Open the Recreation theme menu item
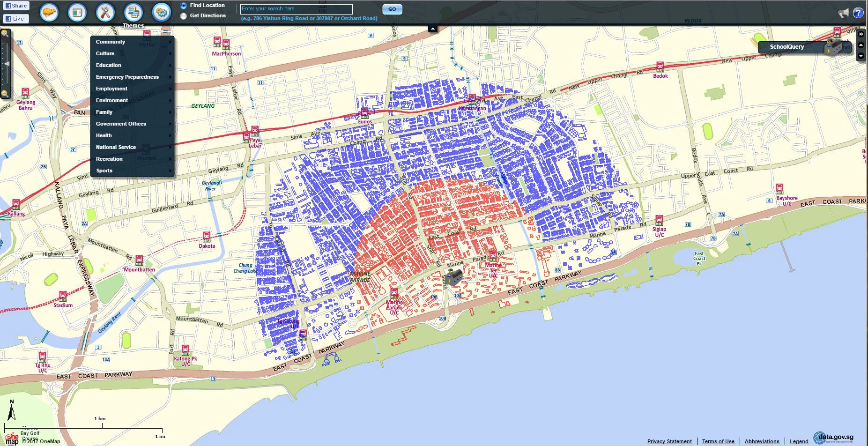The width and height of the screenshot is (868, 446). 133,159
